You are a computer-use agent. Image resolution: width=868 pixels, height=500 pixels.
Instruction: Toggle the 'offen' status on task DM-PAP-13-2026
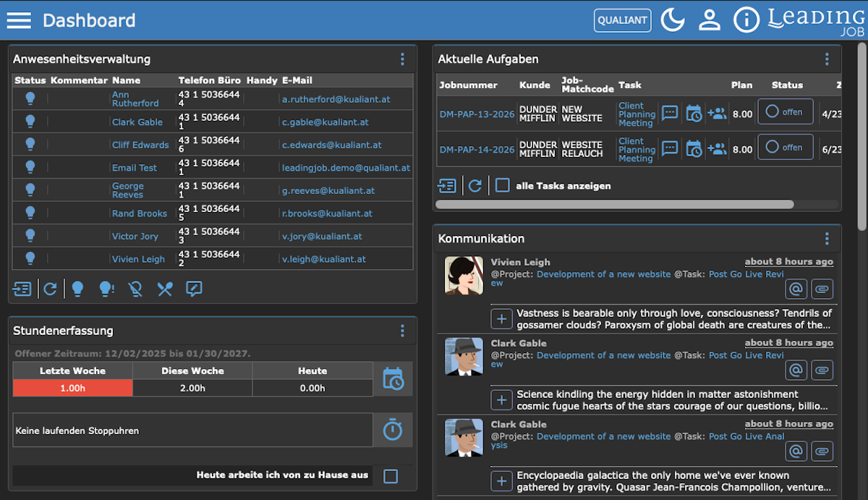786,112
